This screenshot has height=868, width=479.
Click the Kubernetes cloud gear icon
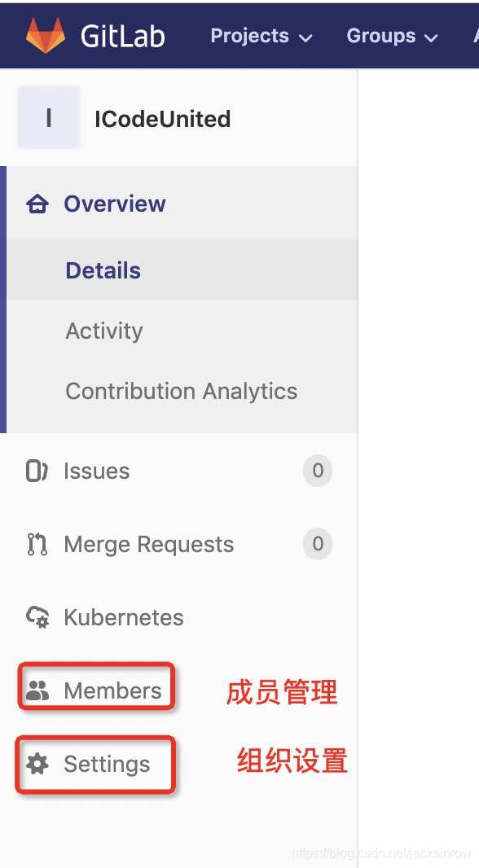[x=37, y=617]
